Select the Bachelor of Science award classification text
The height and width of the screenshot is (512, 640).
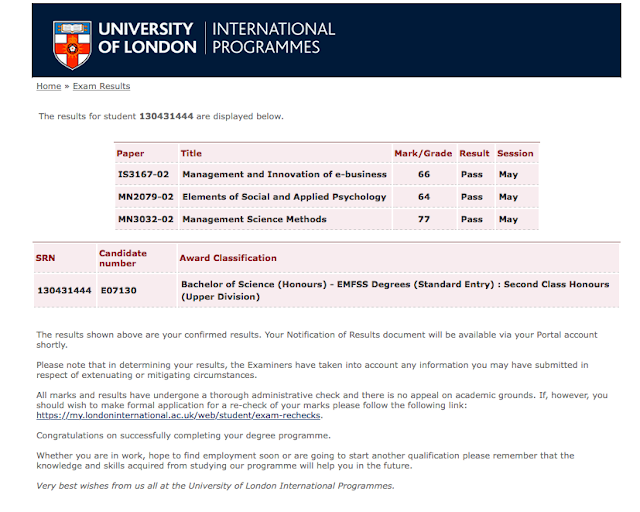(395, 290)
